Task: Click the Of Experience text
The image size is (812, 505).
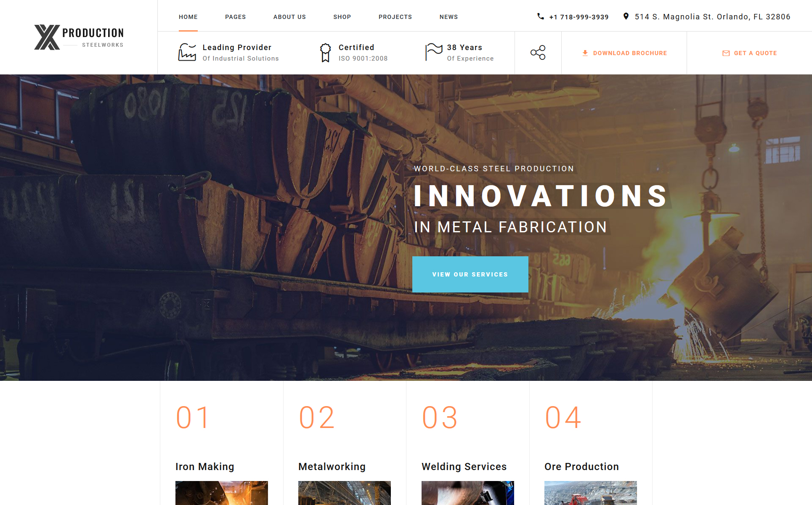Action: click(470, 58)
